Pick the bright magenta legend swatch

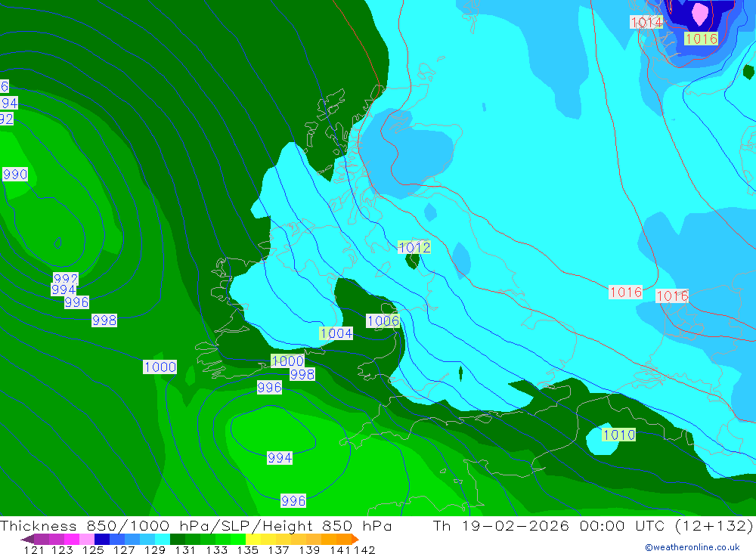[72, 540]
